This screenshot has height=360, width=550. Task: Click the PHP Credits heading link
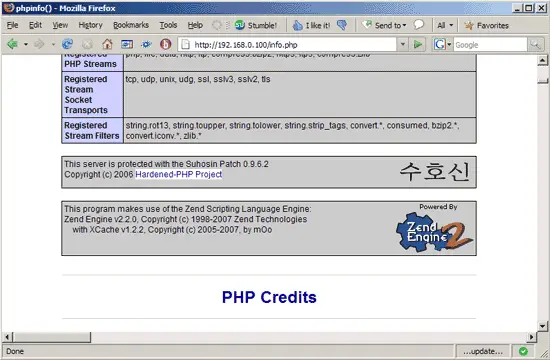269,297
